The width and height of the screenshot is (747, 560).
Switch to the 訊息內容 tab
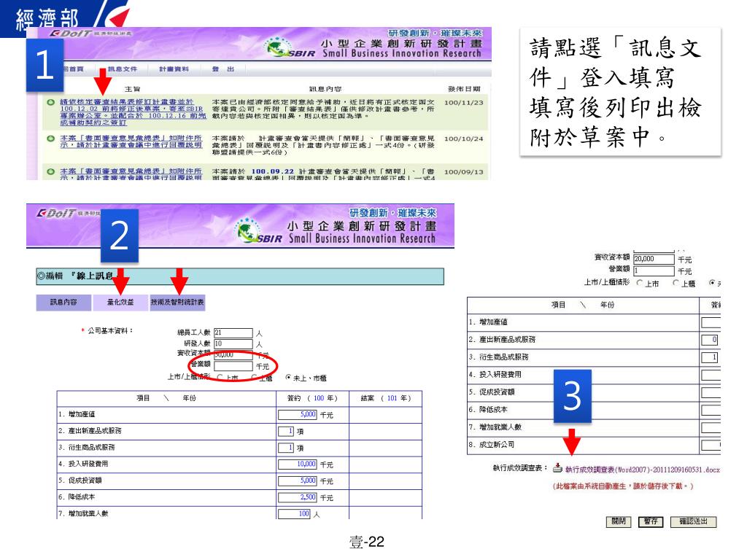click(x=63, y=303)
